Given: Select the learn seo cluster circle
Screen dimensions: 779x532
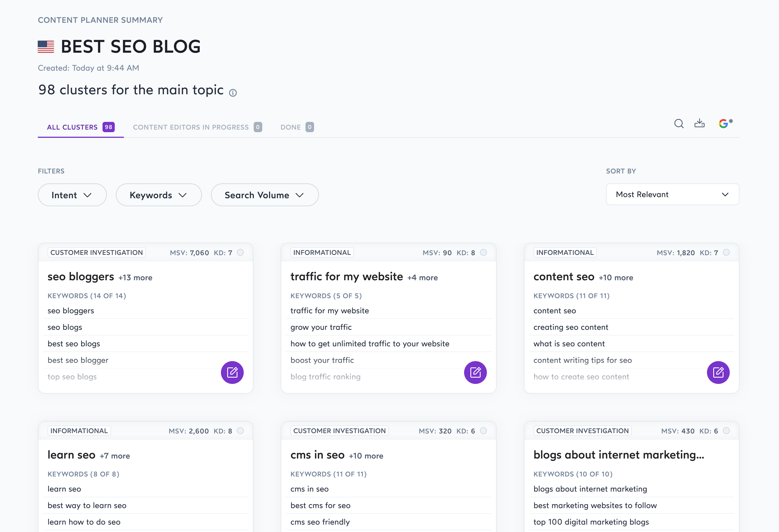Looking at the screenshot, I should (x=240, y=431).
